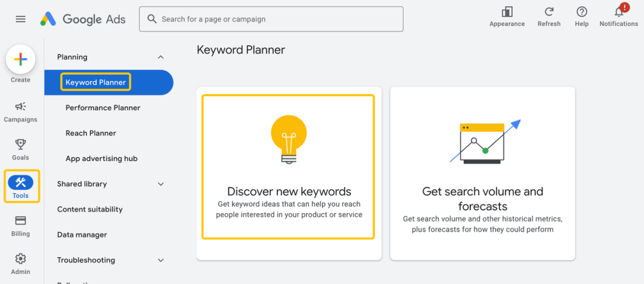Open Campaigns from the sidebar
The height and width of the screenshot is (284, 644).
(20, 112)
